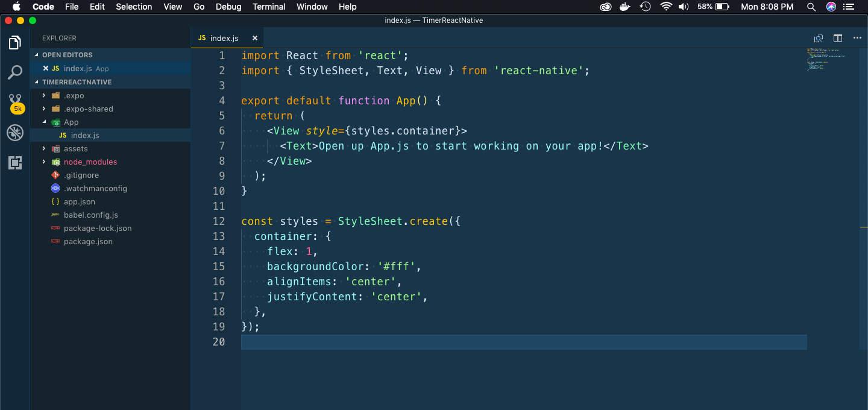The height and width of the screenshot is (410, 868).
Task: Open the Window menu
Action: [312, 7]
